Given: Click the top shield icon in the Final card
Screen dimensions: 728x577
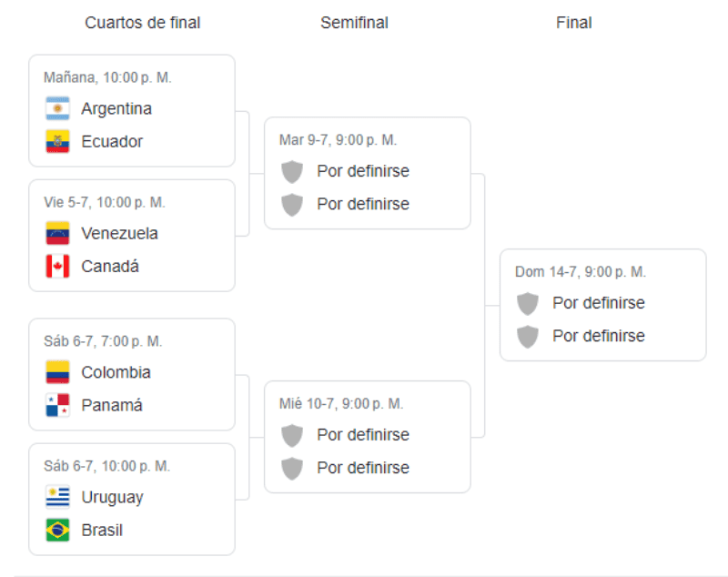Looking at the screenshot, I should click(x=528, y=303).
